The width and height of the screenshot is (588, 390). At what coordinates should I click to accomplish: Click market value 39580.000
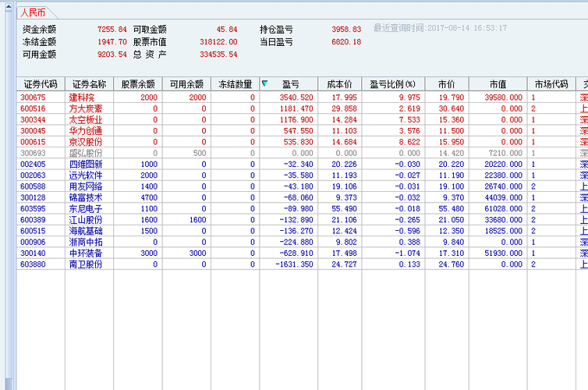(503, 97)
